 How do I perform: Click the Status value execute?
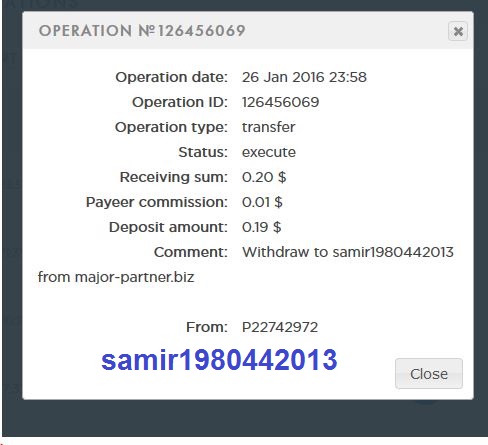click(269, 152)
